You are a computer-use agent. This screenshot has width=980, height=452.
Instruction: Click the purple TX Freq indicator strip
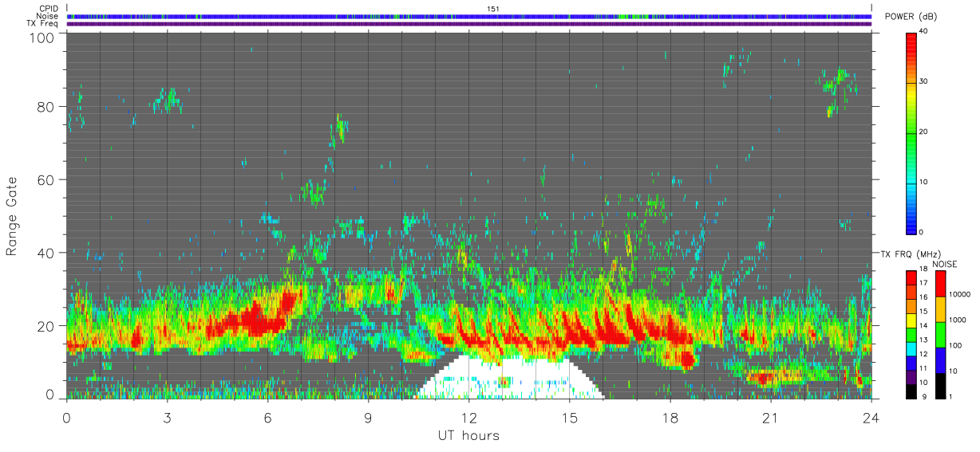pyautogui.click(x=469, y=24)
